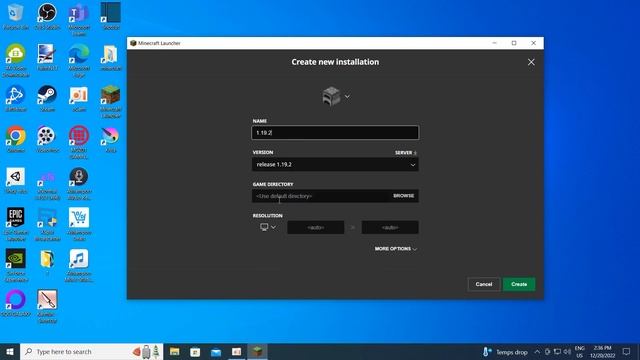Open the purple ring app shortcut
This screenshot has height=360, width=640.
tap(16, 302)
